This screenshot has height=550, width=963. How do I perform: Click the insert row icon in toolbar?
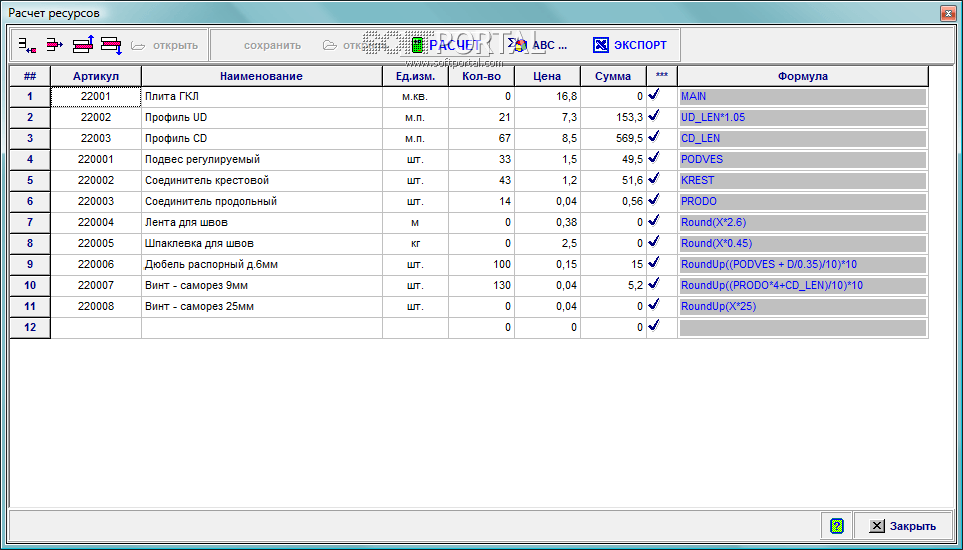[x=26, y=45]
